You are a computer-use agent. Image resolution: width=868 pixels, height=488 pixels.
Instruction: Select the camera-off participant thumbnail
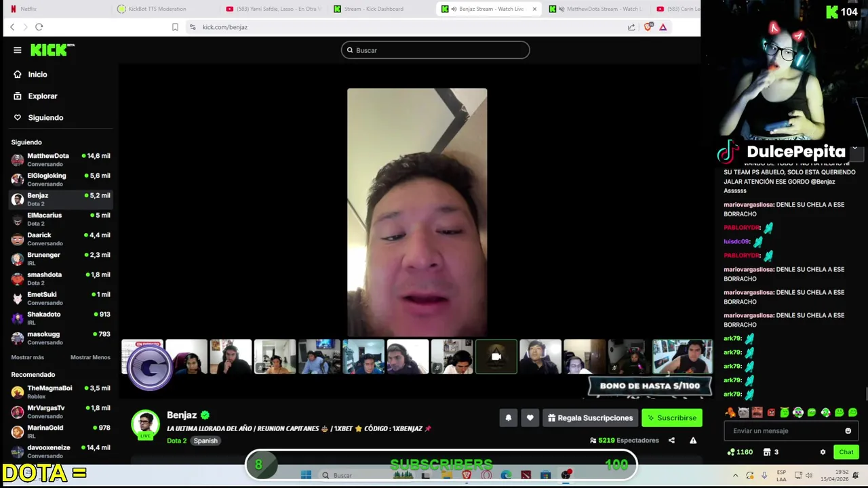(x=496, y=357)
